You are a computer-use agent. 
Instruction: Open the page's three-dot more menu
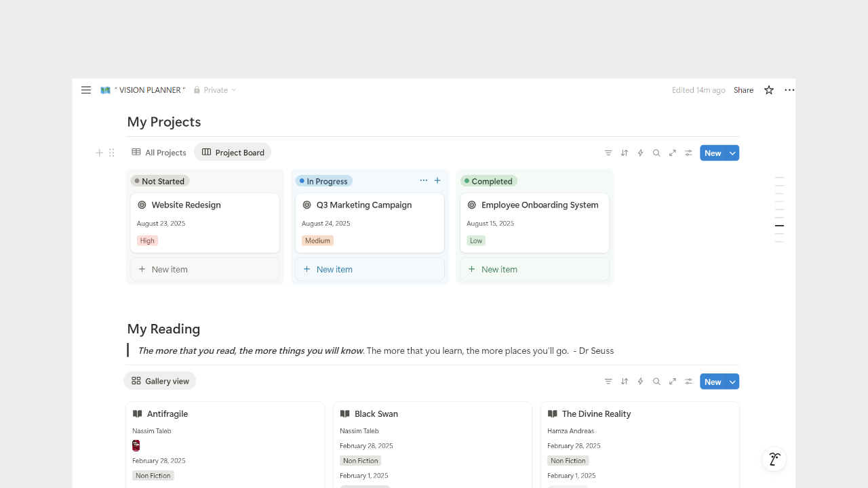coord(789,90)
